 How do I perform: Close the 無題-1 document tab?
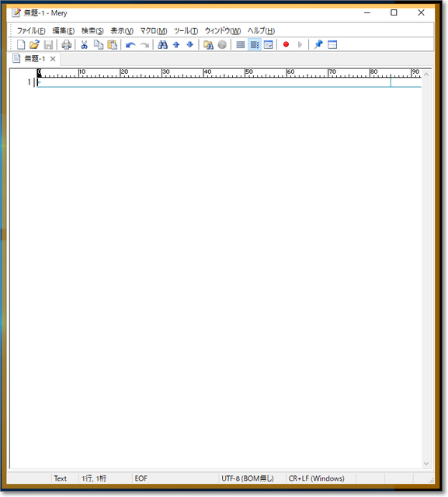pyautogui.click(x=53, y=59)
